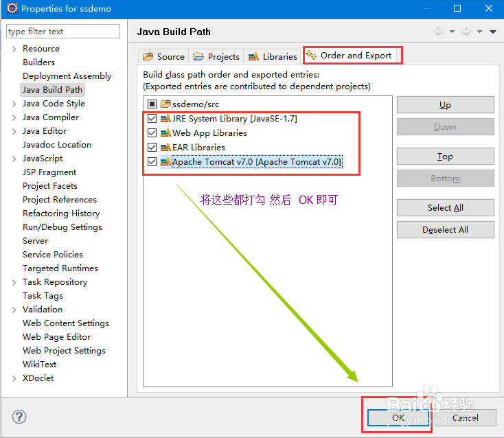The image size is (504, 438).
Task: Click the Top button
Action: [445, 156]
